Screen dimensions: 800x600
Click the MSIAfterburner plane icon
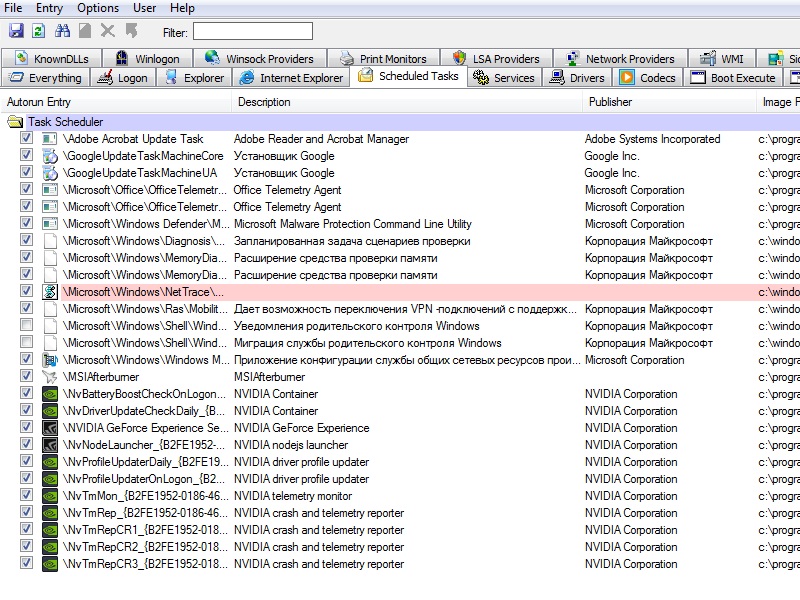click(49, 377)
